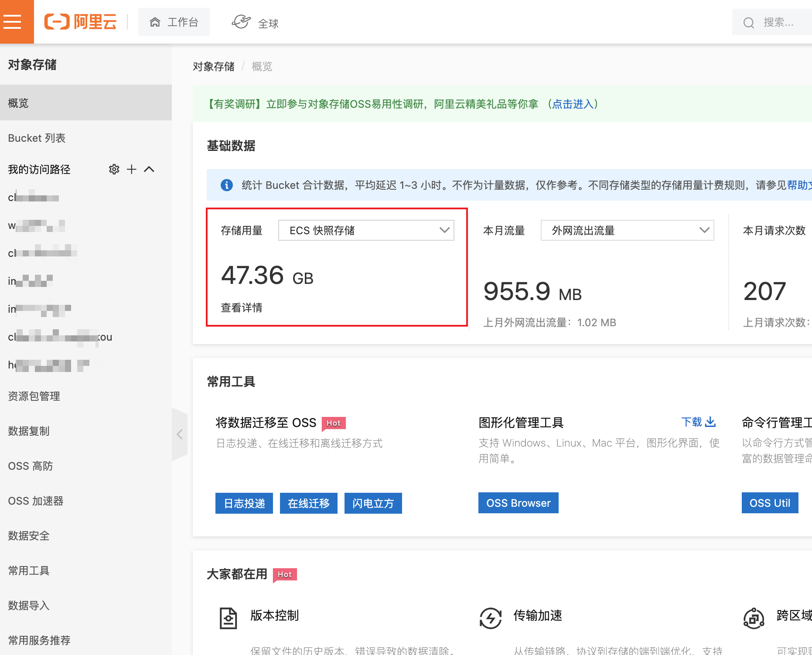Click the 日志投递 button
Image resolution: width=812 pixels, height=655 pixels.
(x=244, y=503)
